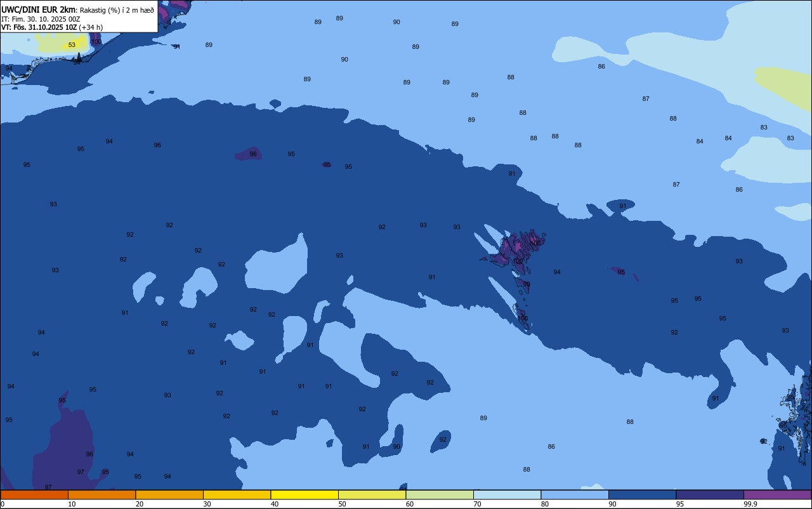Pick the pale green 60–70 legend segment
Screen dimensions: 812x509
[x=440, y=494]
